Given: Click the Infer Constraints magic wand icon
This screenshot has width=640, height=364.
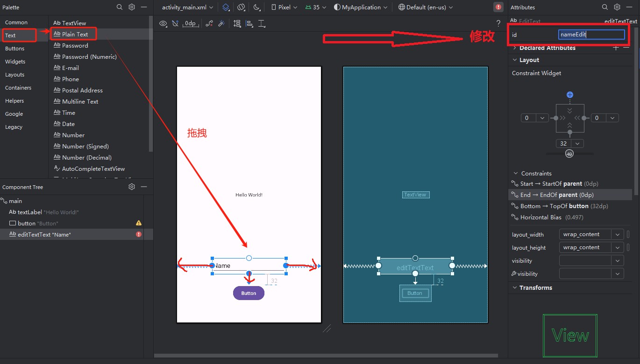Looking at the screenshot, I should 221,23.
